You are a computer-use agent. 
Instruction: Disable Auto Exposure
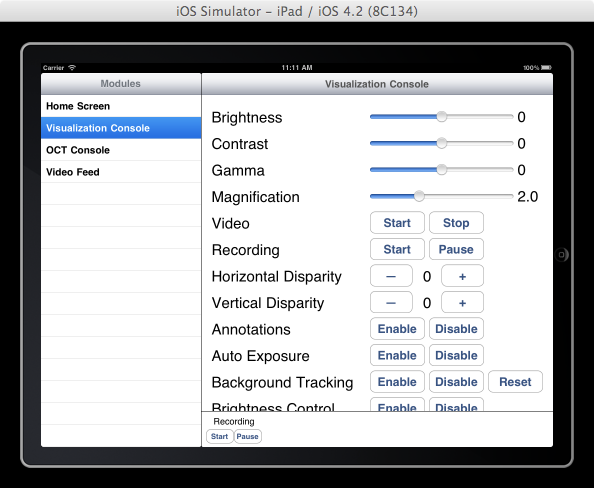(x=456, y=355)
